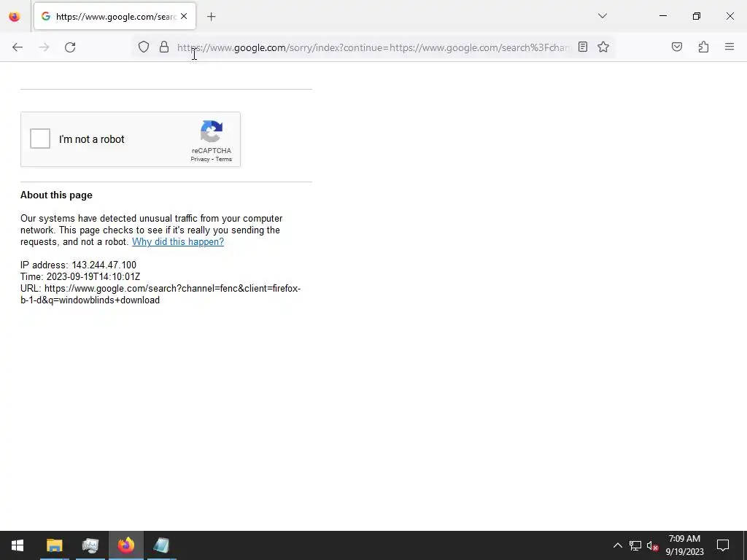Open the tracking protection shield icon

tap(144, 47)
